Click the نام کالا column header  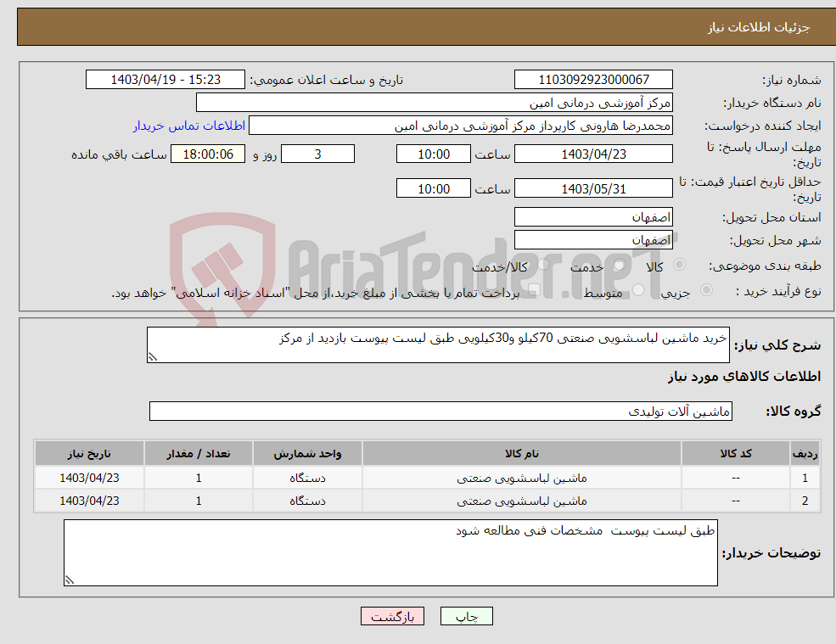[522, 453]
